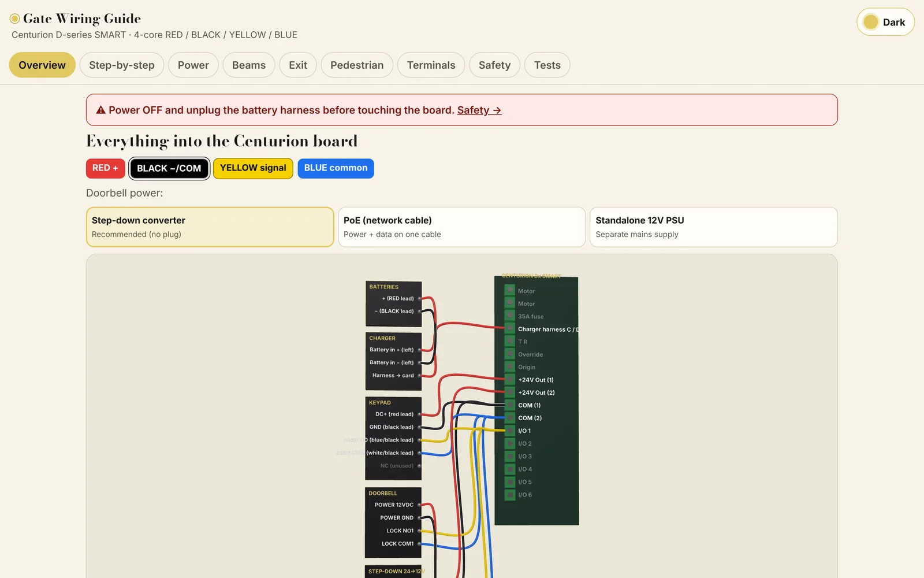Click the CHARGER block title in the diagram

382,338
